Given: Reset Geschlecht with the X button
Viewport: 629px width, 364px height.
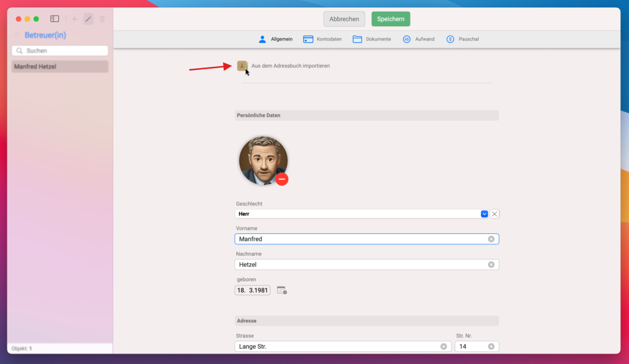Looking at the screenshot, I should (494, 214).
